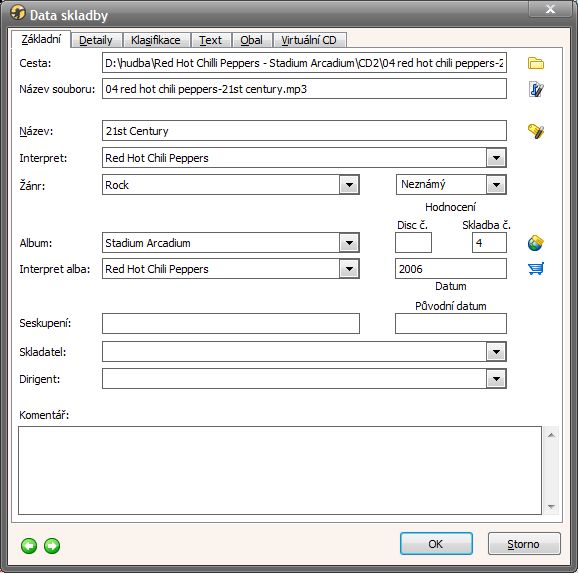Open the Dirigent dropdown
Screen dimensions: 578x573
[496, 379]
